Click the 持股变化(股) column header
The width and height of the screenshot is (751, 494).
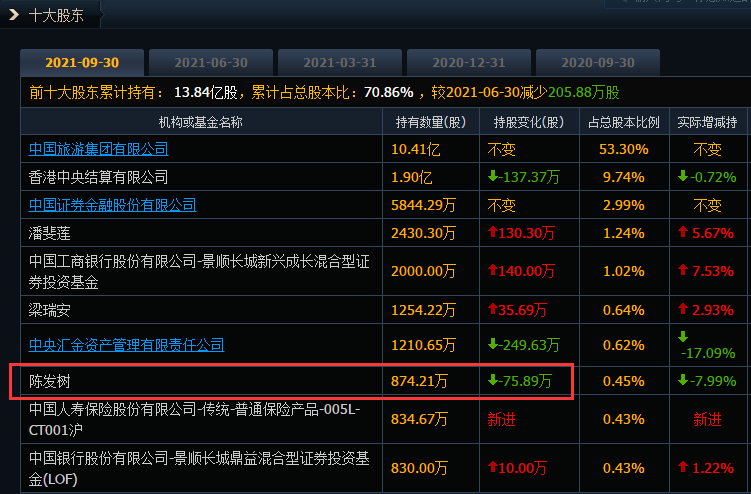tap(529, 123)
